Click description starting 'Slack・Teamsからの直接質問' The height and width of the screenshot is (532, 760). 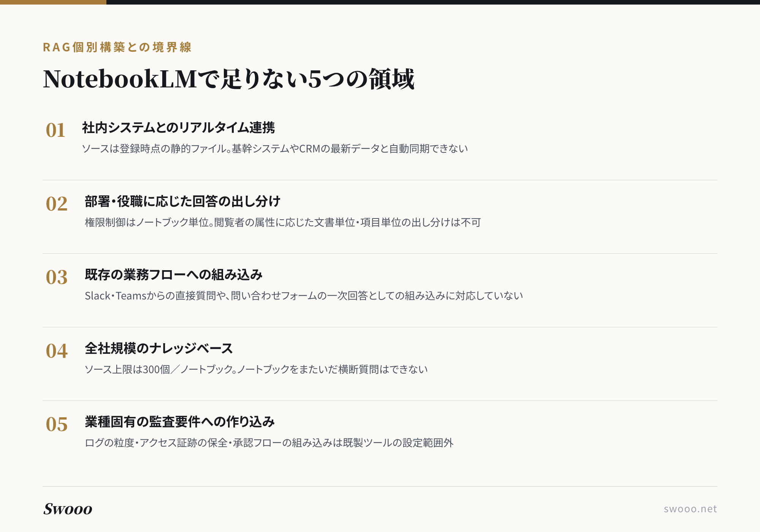coord(304,296)
